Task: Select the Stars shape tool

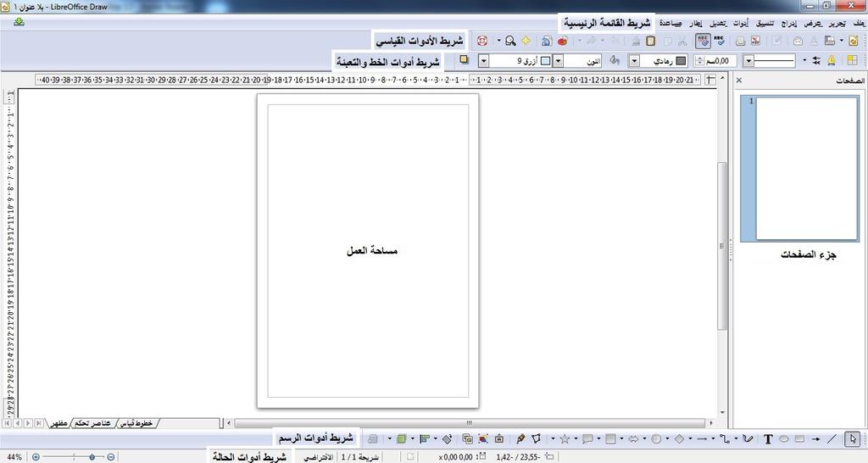Action: click(x=565, y=438)
